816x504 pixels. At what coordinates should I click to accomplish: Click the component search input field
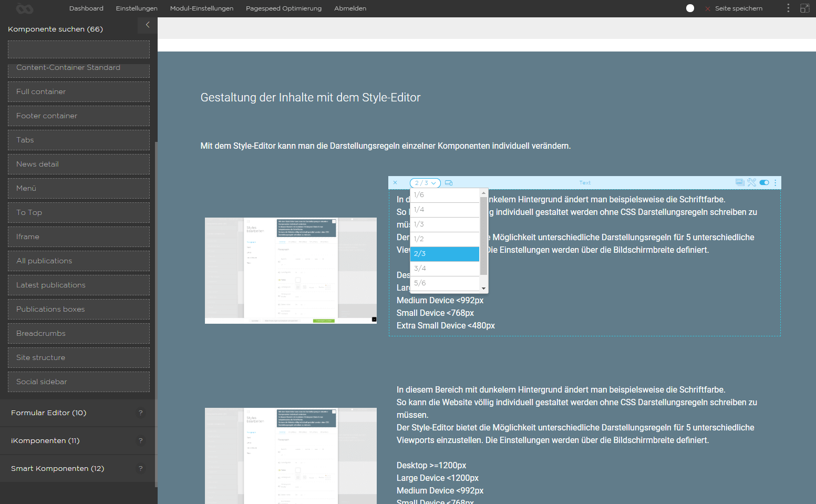coord(79,49)
